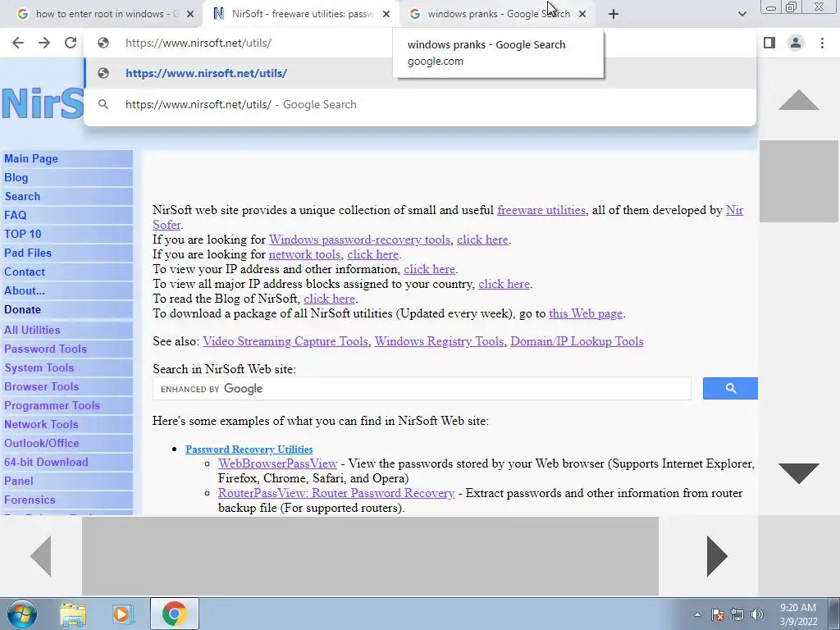Image resolution: width=840 pixels, height=630 pixels.
Task: Open Password Tools in sidebar
Action: [46, 349]
